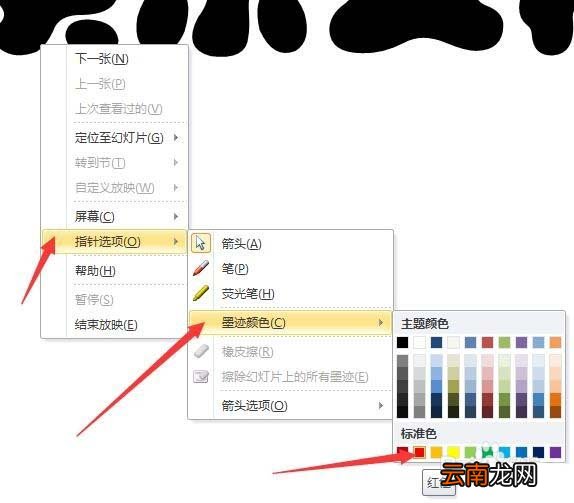Viewport: 574px width, 503px height.
Task: Choose dark blue theme color swatch
Action: 436,342
